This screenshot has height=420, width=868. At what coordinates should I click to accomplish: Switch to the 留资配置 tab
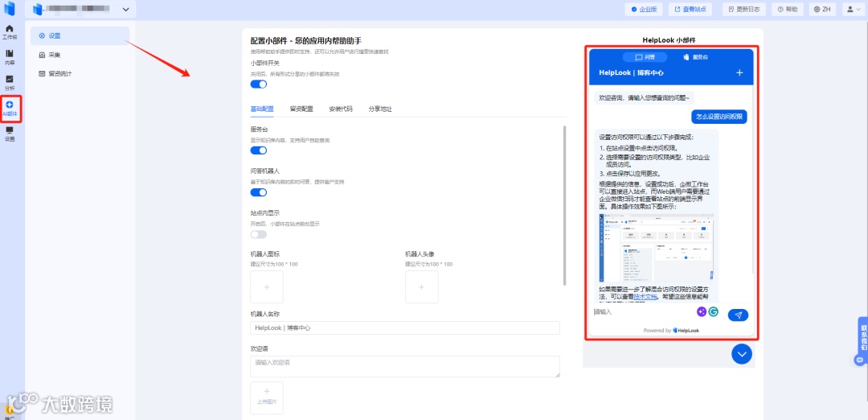pos(301,109)
